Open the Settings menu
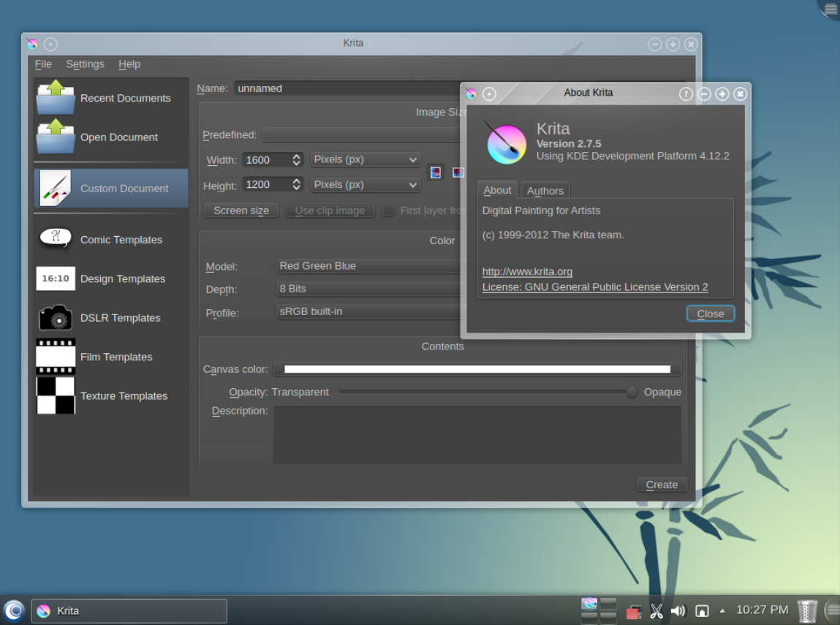The height and width of the screenshot is (625, 840). click(85, 64)
